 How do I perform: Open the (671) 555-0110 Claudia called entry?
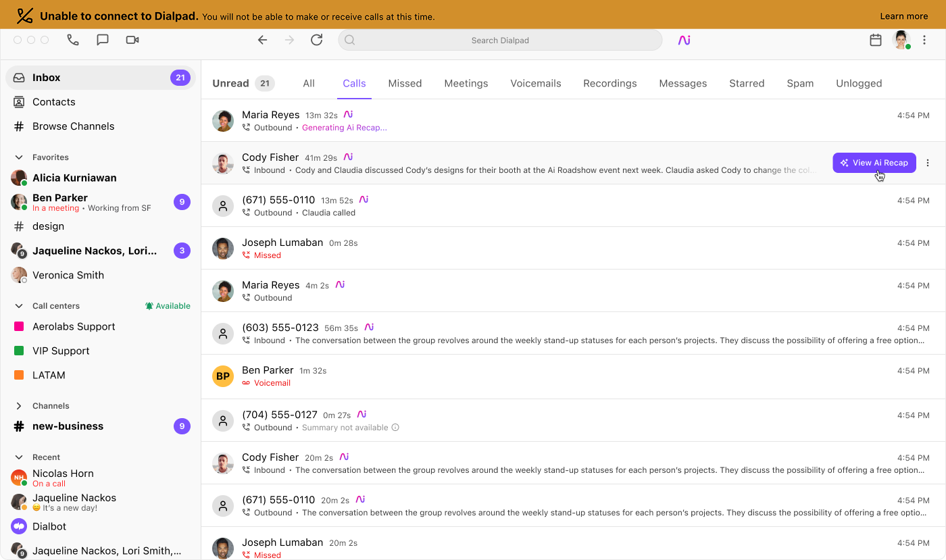573,206
